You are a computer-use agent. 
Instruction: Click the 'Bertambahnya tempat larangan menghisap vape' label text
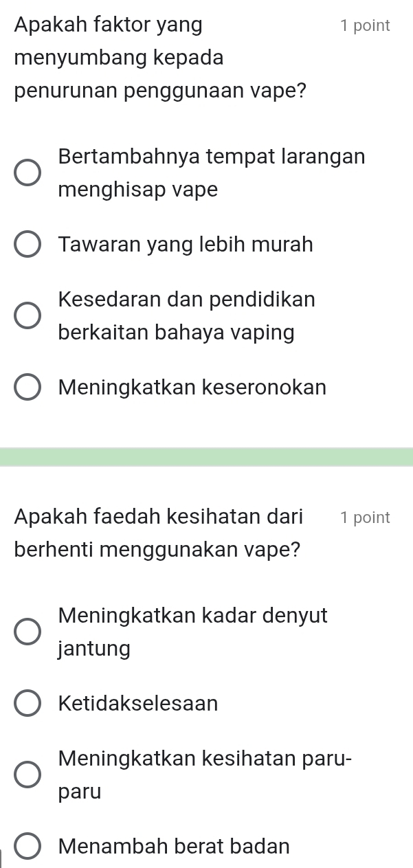[212, 173]
